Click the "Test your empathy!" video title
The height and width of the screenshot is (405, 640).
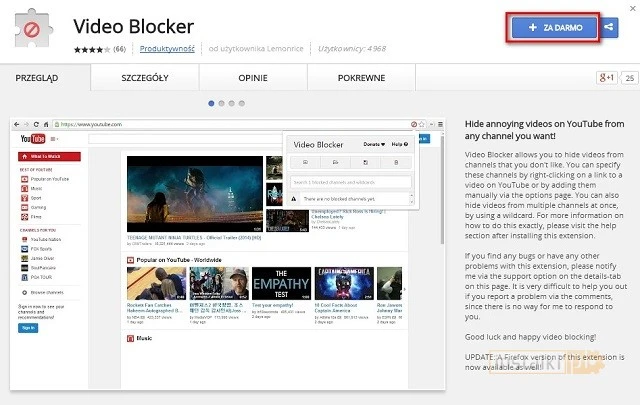click(273, 305)
